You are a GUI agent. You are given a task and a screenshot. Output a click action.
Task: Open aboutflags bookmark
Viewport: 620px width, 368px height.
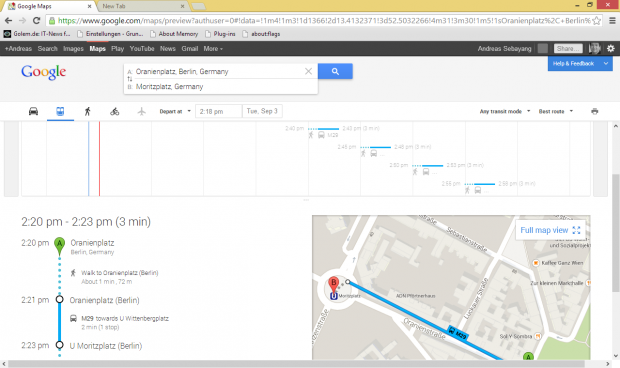[x=261, y=34]
